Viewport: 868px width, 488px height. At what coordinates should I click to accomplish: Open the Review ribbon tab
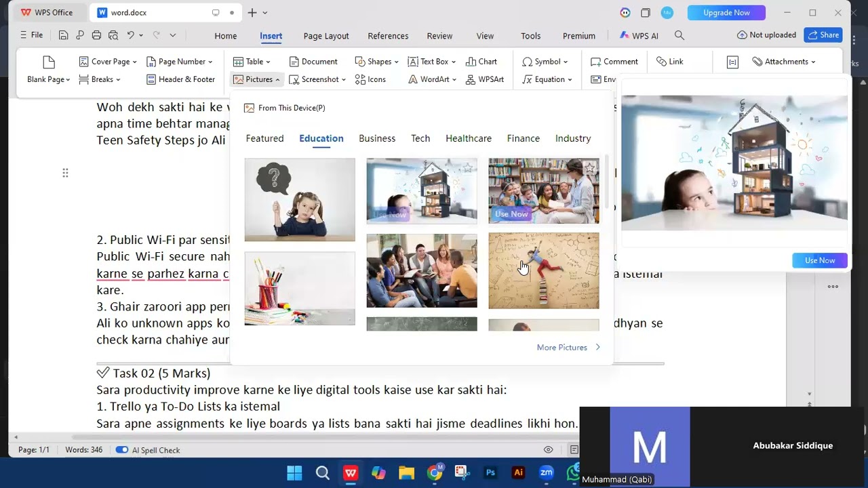439,36
